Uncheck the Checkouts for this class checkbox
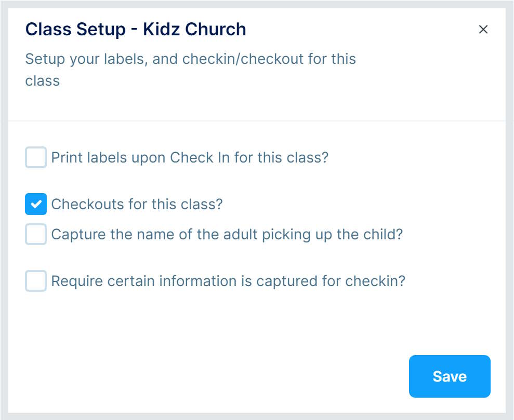This screenshot has height=420, width=514. coord(36,204)
